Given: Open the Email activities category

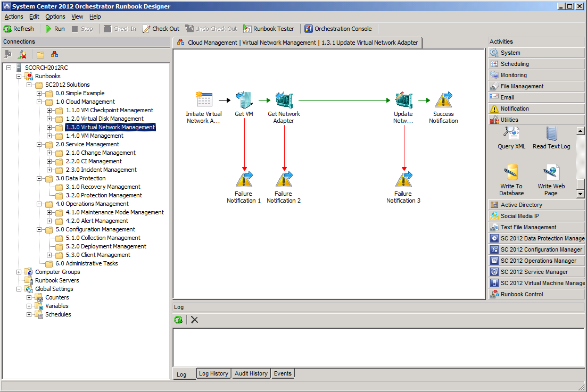Looking at the screenshot, I should [x=536, y=97].
